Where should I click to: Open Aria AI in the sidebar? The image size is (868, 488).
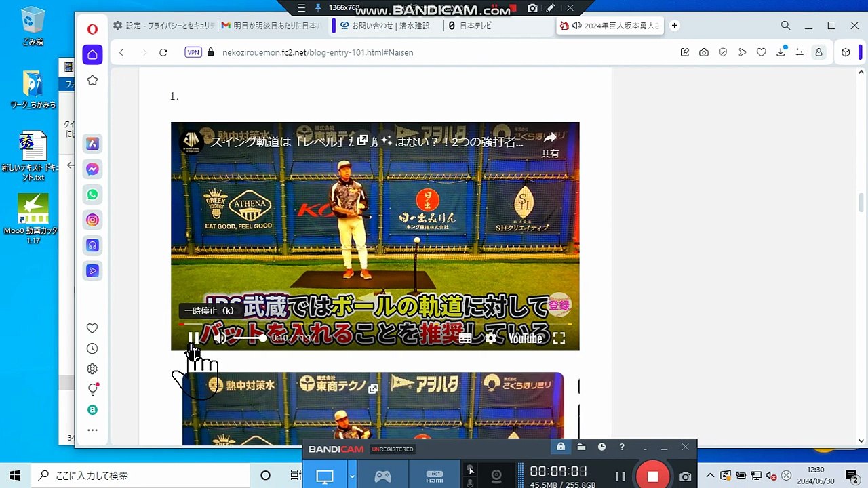click(x=92, y=144)
